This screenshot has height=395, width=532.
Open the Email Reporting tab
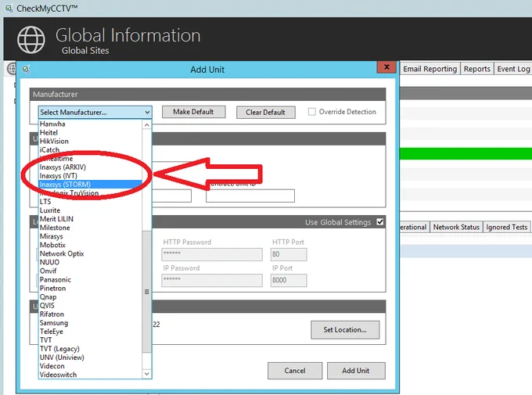click(x=430, y=69)
